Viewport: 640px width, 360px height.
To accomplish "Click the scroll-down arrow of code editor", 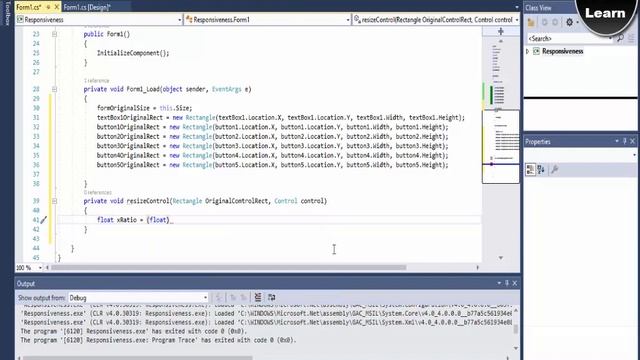I will (x=501, y=258).
